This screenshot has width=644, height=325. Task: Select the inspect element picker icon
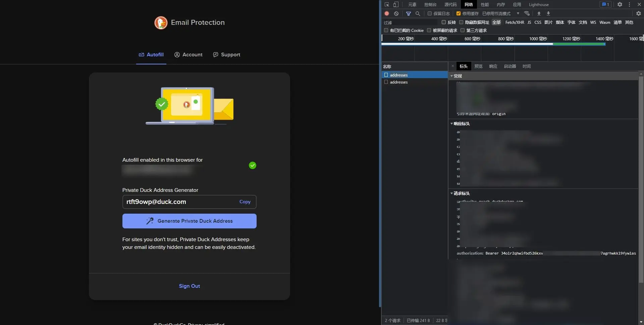[387, 4]
